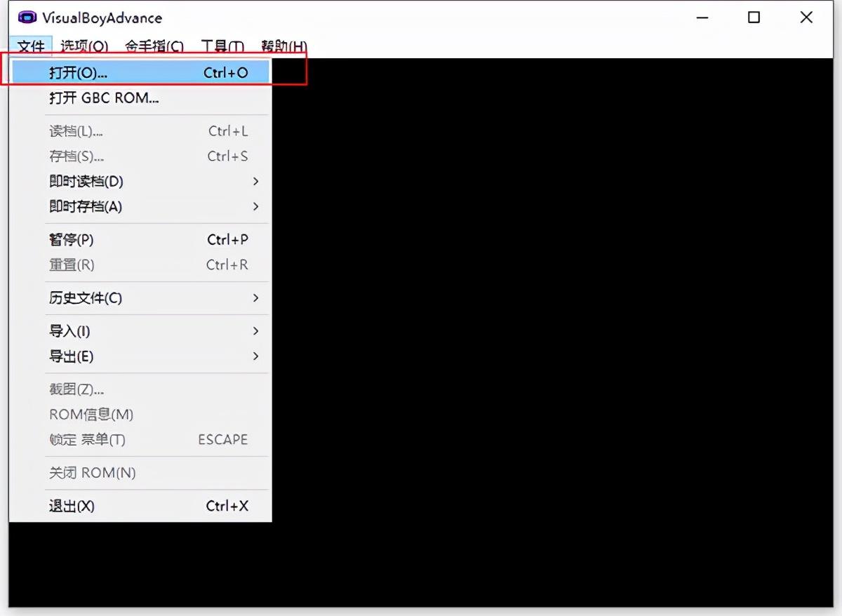Open the 选项(O) menu in menu bar
Image resolution: width=842 pixels, height=616 pixels.
(x=84, y=46)
